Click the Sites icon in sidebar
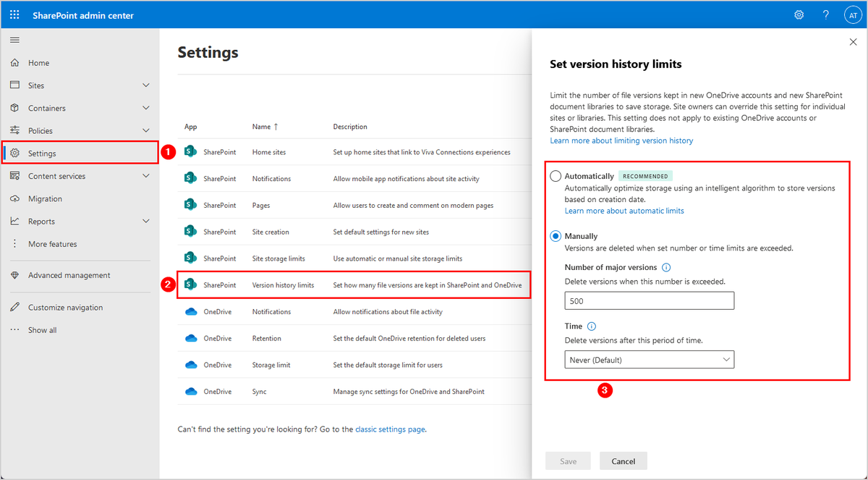 coord(14,85)
